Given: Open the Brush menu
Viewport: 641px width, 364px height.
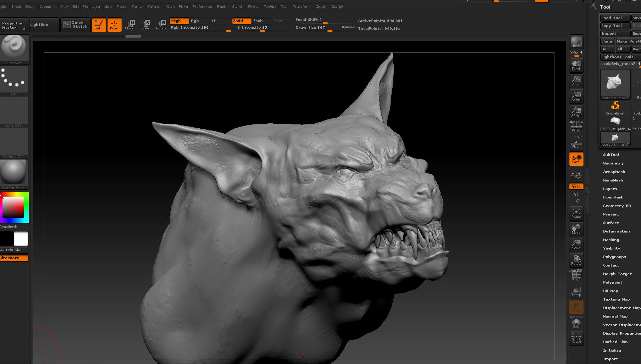Looking at the screenshot, I should [x=16, y=7].
